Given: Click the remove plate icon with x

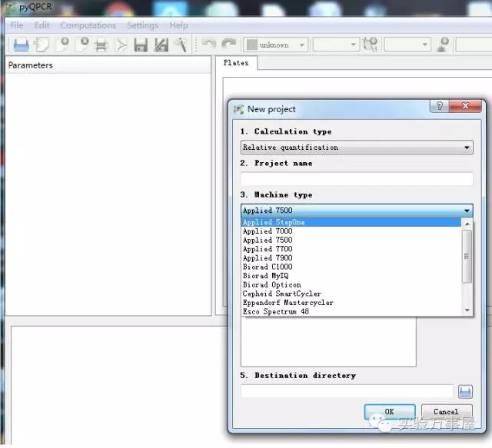Looking at the screenshot, I should pyautogui.click(x=82, y=44).
